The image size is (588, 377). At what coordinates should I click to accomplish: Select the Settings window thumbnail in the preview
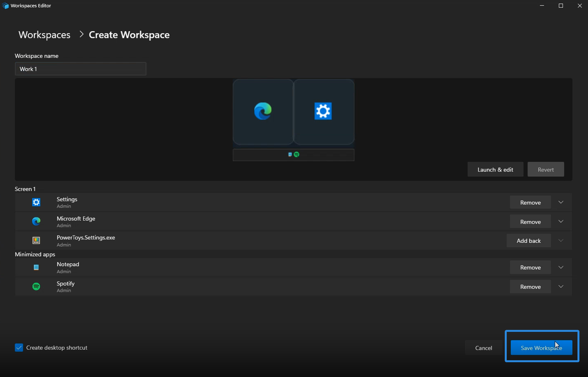(x=323, y=112)
